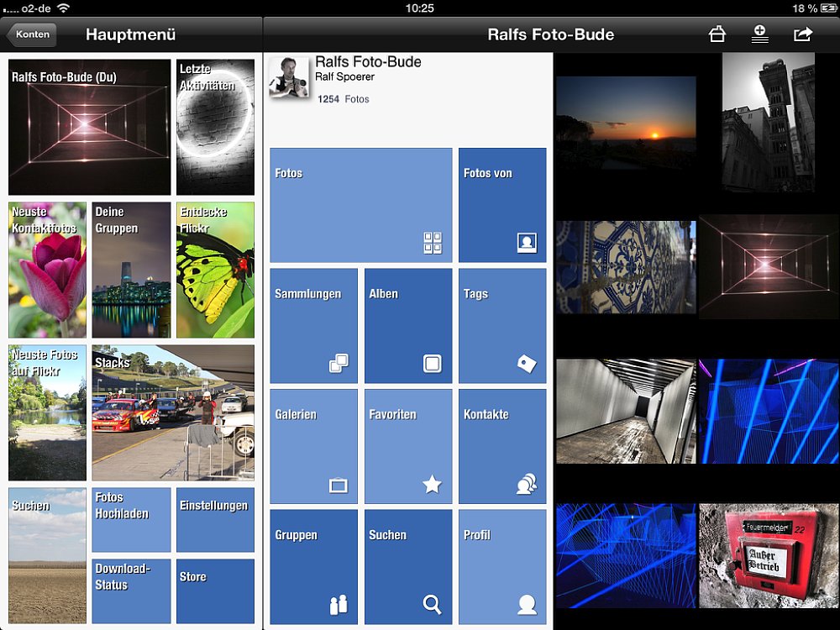Open Profil tile with person icon

502,566
